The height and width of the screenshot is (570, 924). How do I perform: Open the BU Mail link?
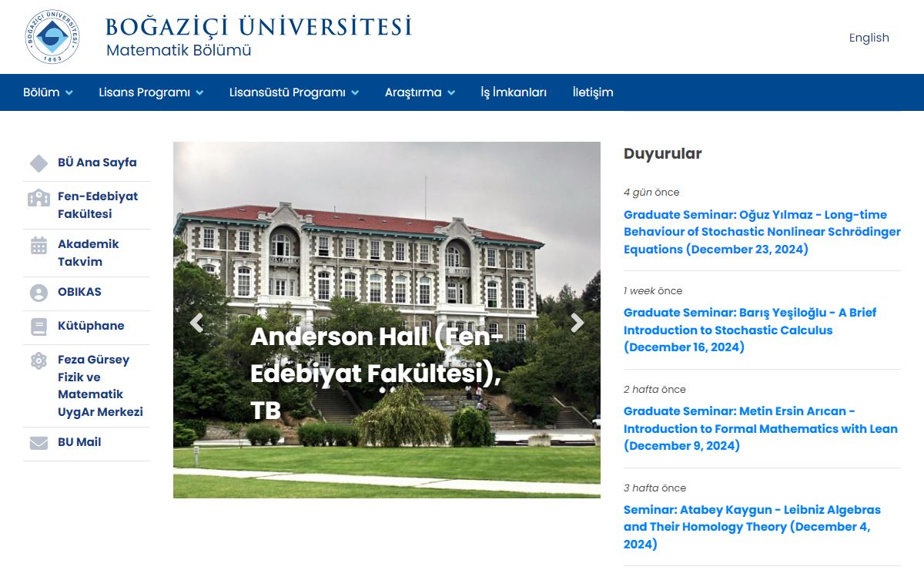(x=79, y=442)
